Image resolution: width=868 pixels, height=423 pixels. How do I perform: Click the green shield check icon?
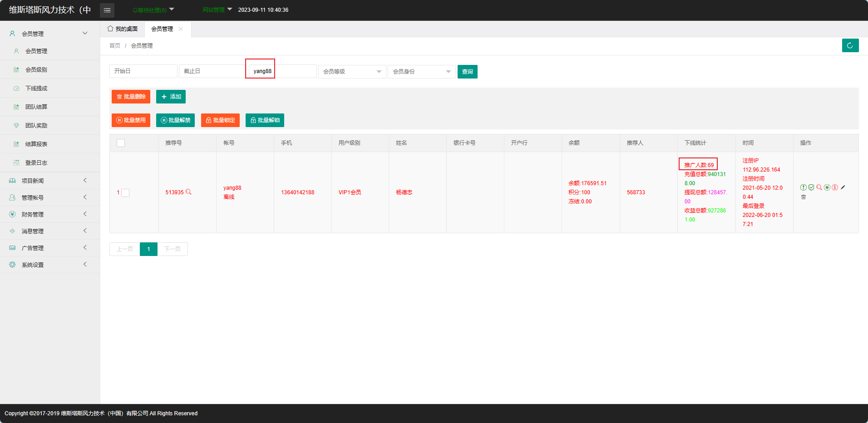[811, 187]
